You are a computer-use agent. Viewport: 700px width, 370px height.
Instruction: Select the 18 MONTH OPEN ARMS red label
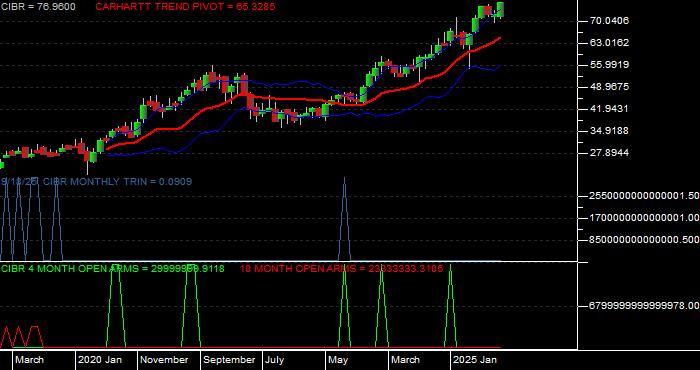click(x=342, y=269)
